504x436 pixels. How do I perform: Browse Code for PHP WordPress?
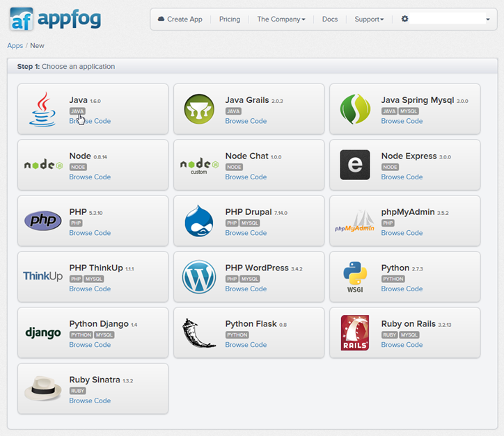[246, 289]
